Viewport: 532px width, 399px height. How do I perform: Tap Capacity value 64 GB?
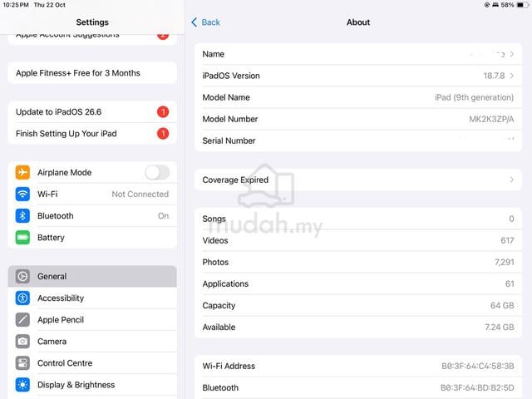(x=502, y=305)
